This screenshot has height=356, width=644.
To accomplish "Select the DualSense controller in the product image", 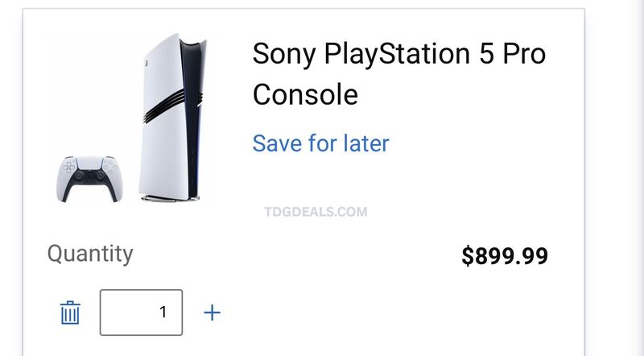I will click(x=89, y=179).
